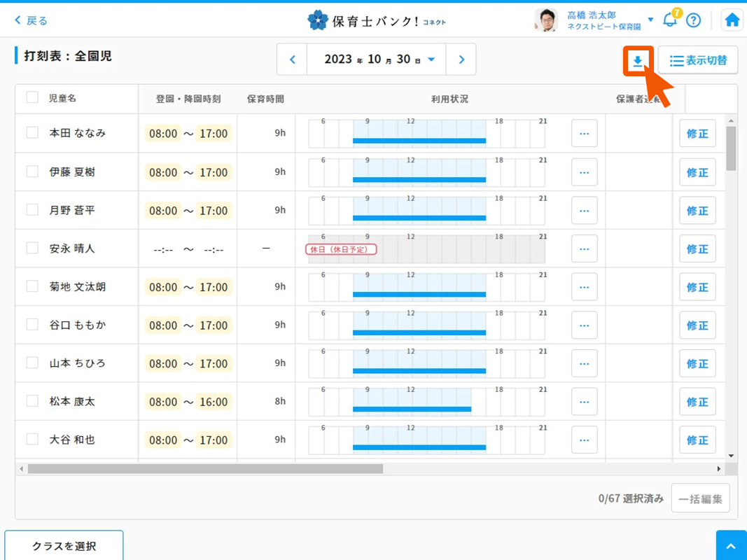Viewport: 747px width, 560px height.
Task: Go back using the 戻る link
Action: [x=32, y=20]
